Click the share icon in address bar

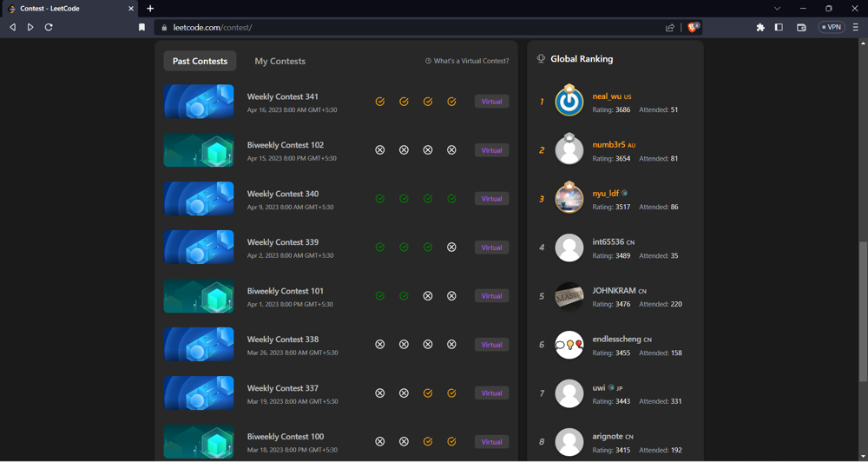click(x=670, y=27)
